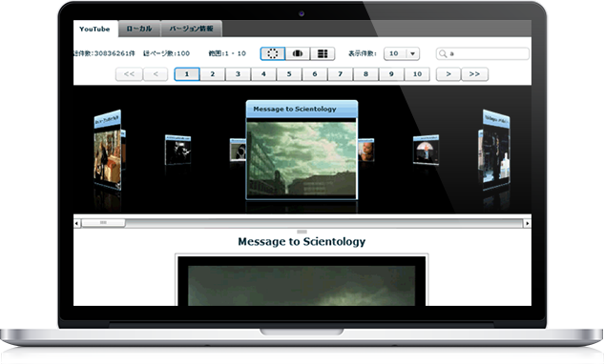Select the Message to Scientology center thumbnail
This screenshot has height=364, width=604.
coord(302,150)
